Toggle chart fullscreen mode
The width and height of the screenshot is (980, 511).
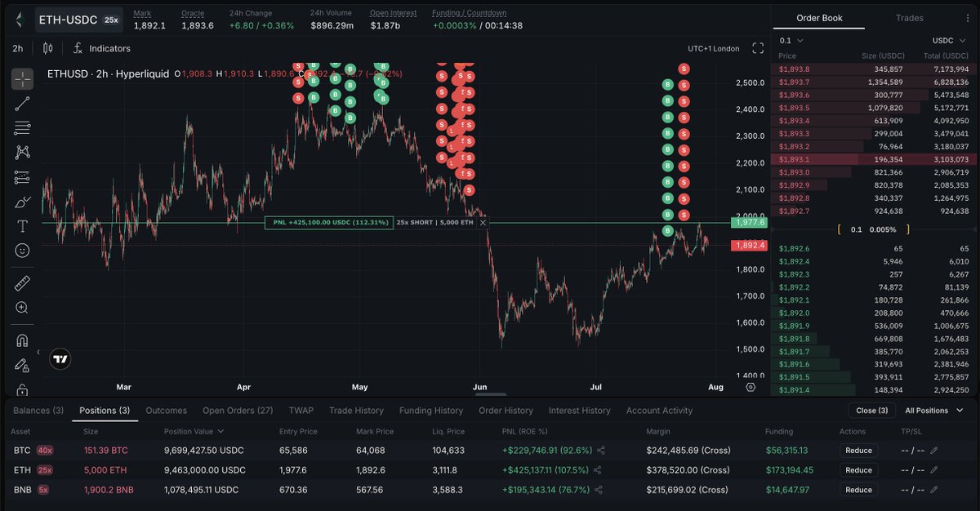758,48
